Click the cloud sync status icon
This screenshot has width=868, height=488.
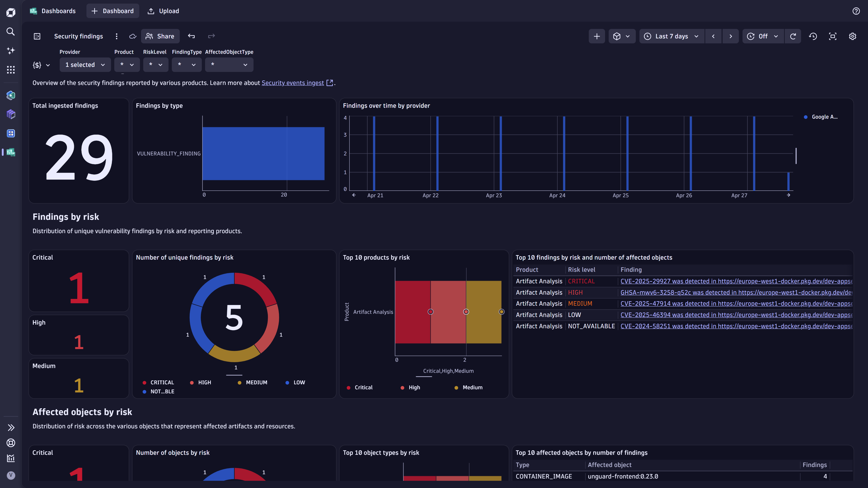pyautogui.click(x=133, y=36)
